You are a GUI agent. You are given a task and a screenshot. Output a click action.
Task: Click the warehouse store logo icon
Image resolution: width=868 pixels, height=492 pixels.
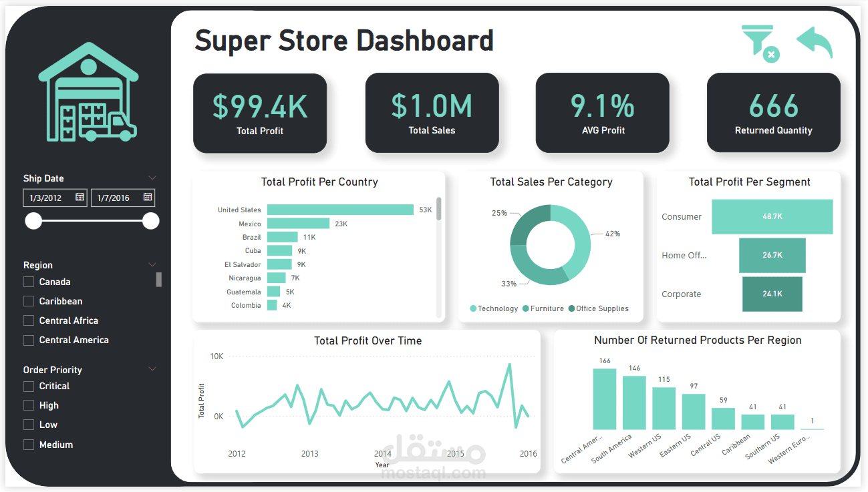pos(88,91)
